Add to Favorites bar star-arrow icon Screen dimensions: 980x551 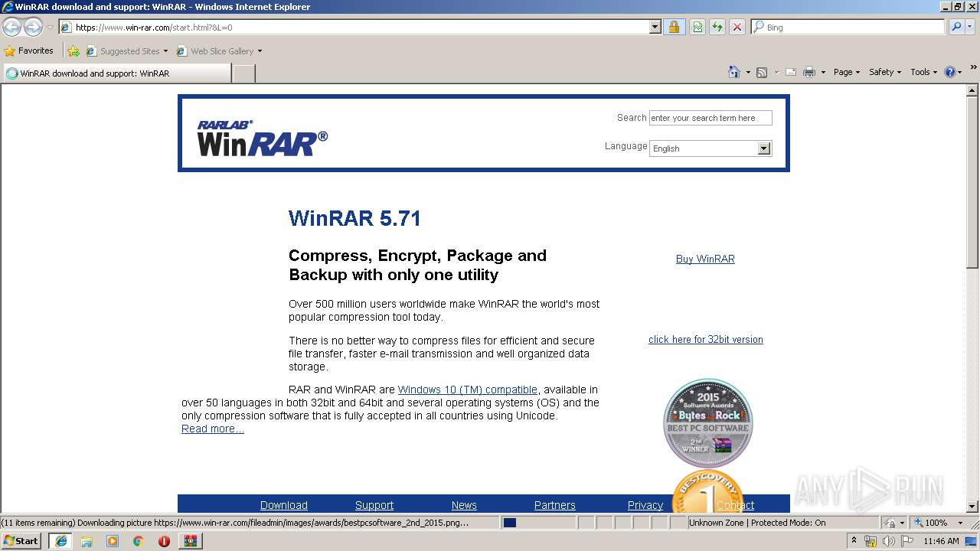coord(73,51)
